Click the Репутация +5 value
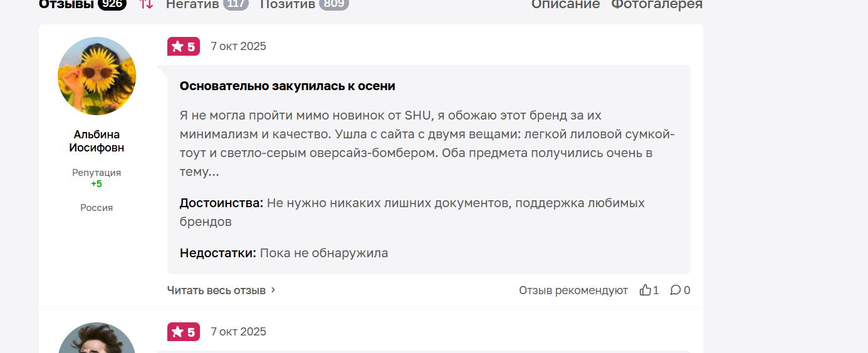 [97, 184]
